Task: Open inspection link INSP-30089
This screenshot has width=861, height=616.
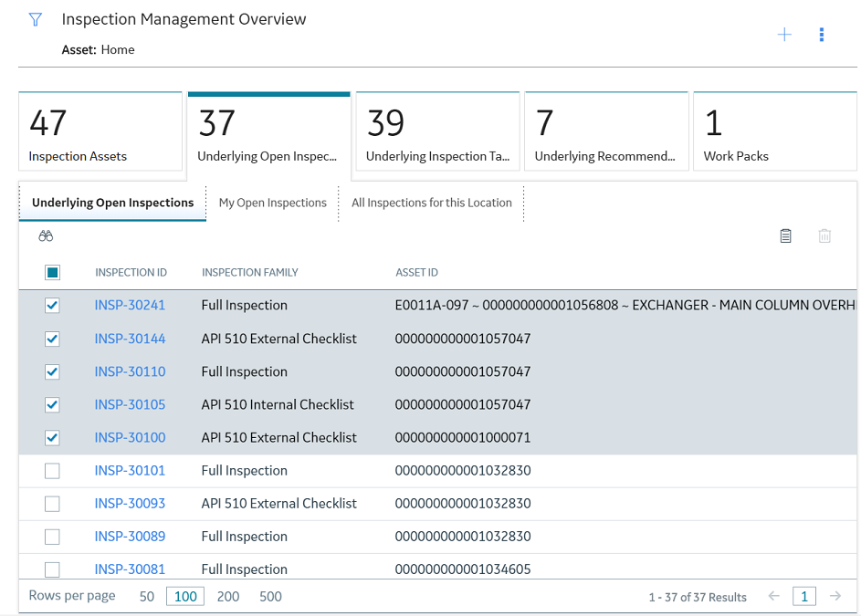Action: (130, 537)
